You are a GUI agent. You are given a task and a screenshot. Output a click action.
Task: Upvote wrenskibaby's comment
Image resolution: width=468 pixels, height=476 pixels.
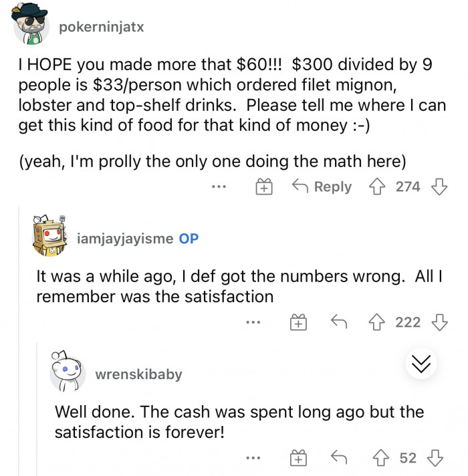[x=384, y=458]
